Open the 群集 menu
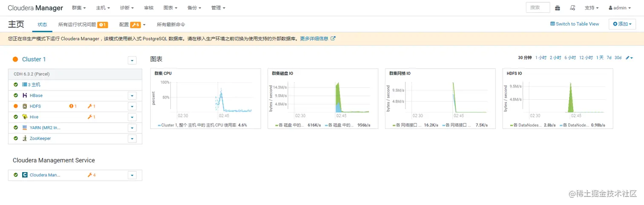Viewport: 644px width, 205px height. 79,8
